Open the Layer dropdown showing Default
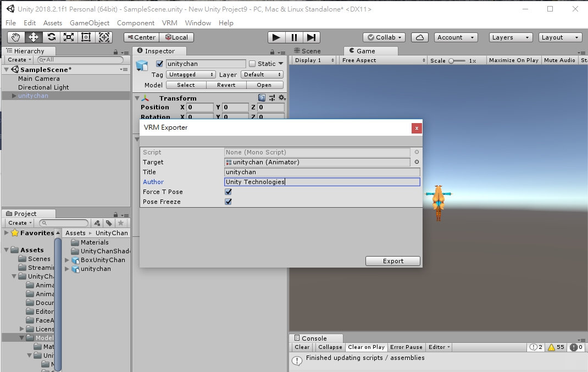Image resolution: width=588 pixels, height=372 pixels. [262, 75]
